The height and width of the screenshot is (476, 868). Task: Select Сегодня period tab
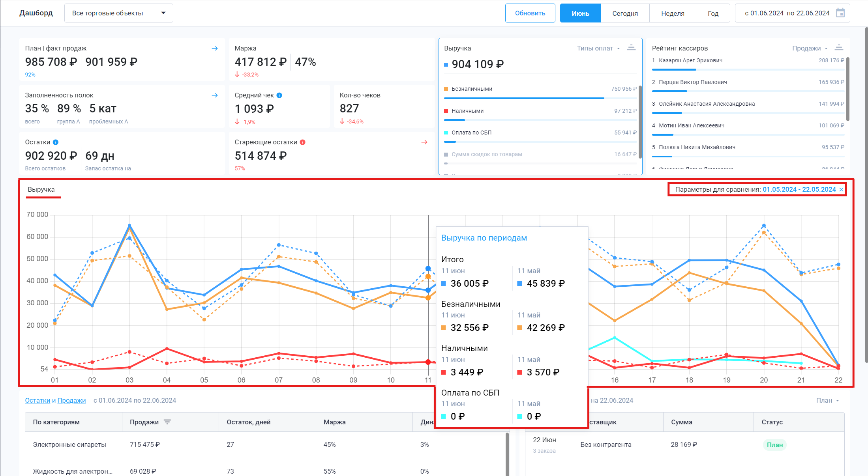[x=625, y=13]
